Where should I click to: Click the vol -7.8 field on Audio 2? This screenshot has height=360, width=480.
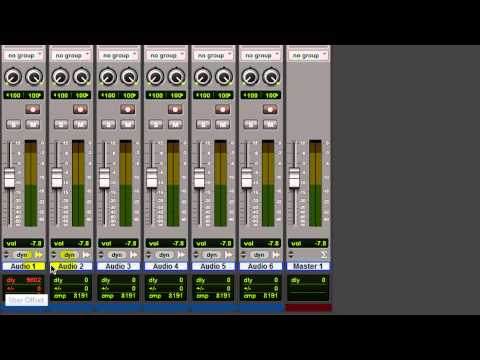[71, 243]
